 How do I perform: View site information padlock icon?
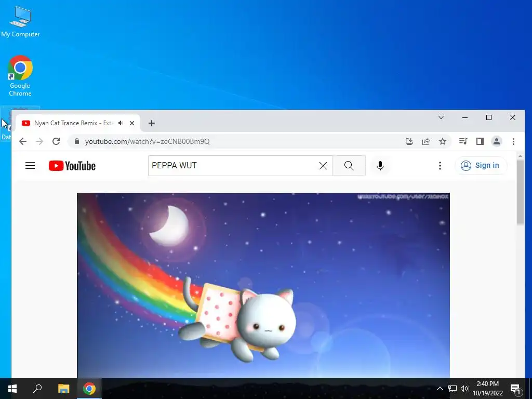coord(77,141)
